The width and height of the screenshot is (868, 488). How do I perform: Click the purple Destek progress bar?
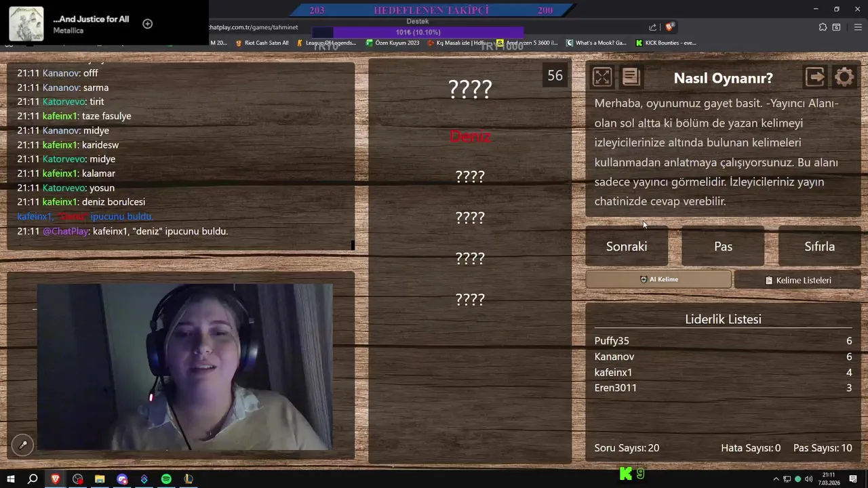(x=418, y=32)
